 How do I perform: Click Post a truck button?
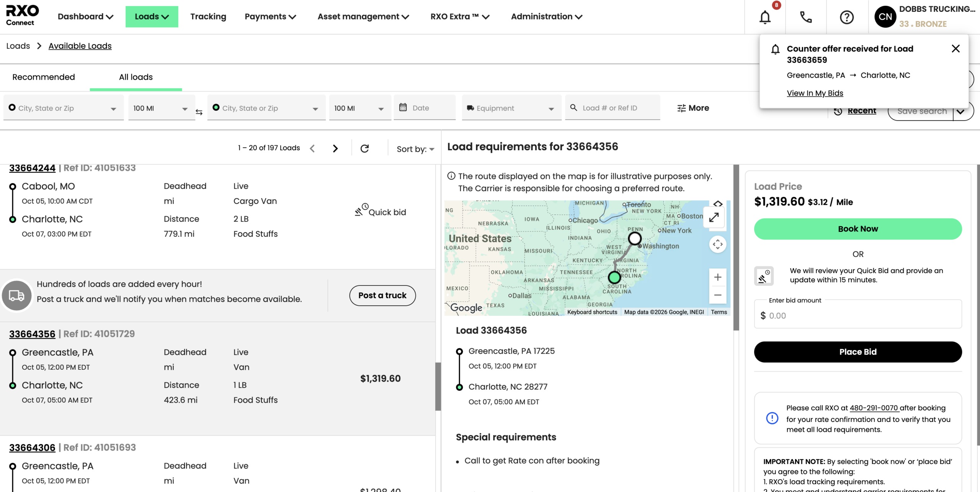pos(382,295)
